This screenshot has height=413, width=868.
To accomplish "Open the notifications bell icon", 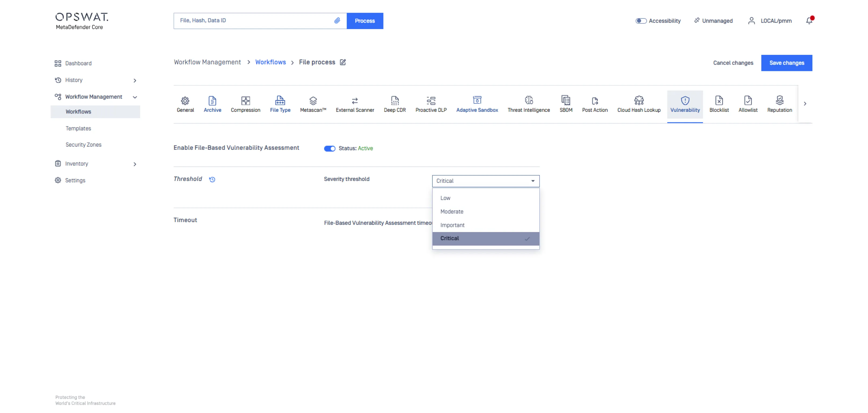I will pyautogui.click(x=809, y=21).
